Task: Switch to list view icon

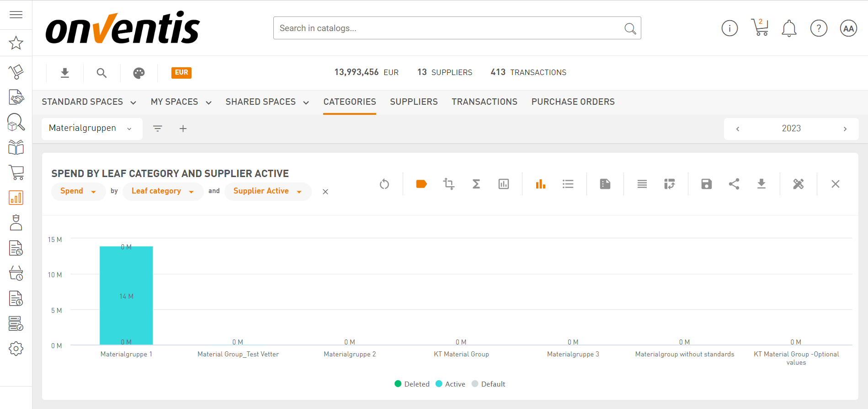Action: tap(568, 184)
